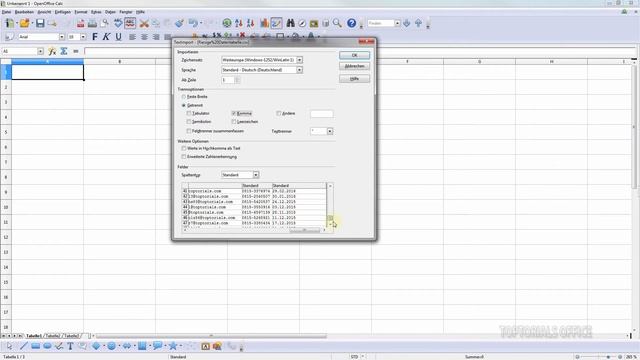Click the Cut scissors icon

144,23
